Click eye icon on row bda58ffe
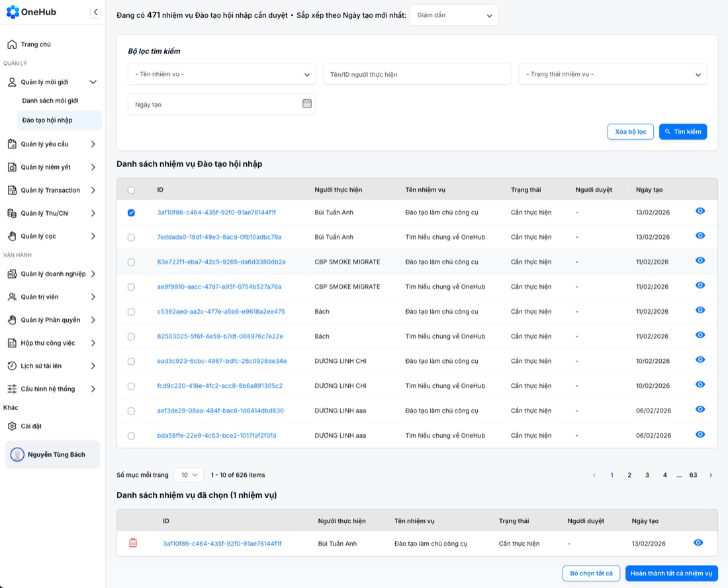Screen dimensions: 728x588 700,434
